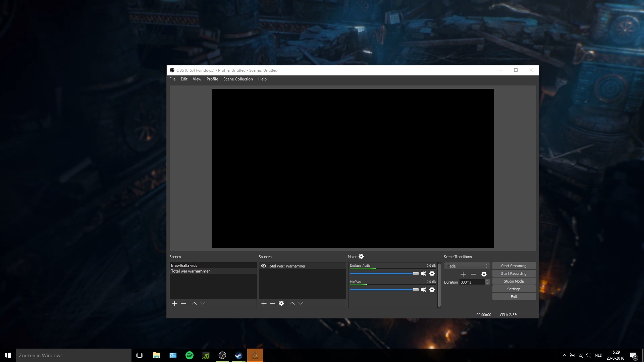Open Desktop Audio settings gear
This screenshot has width=644, height=362.
(432, 274)
